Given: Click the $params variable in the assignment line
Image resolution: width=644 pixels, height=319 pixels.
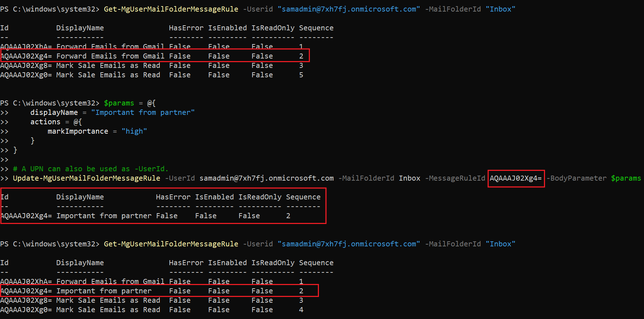Looking at the screenshot, I should 119,103.
